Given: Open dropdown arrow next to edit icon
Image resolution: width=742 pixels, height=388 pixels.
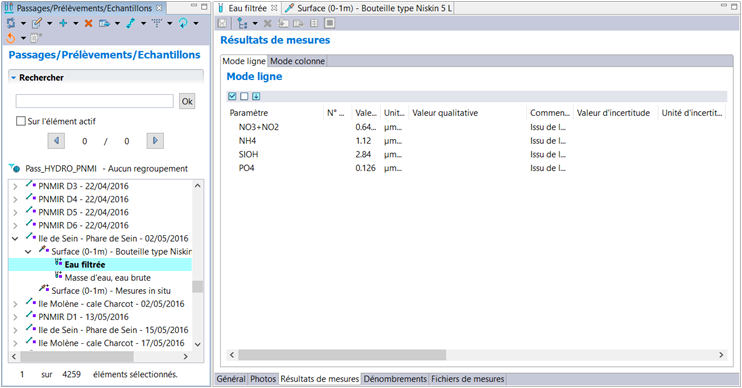Looking at the screenshot, I should [x=49, y=23].
